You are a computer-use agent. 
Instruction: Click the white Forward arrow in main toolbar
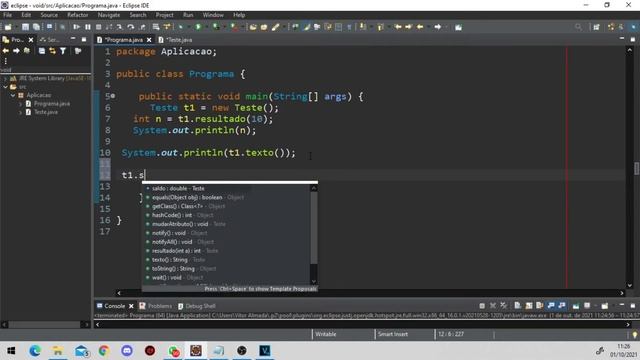(x=438, y=27)
